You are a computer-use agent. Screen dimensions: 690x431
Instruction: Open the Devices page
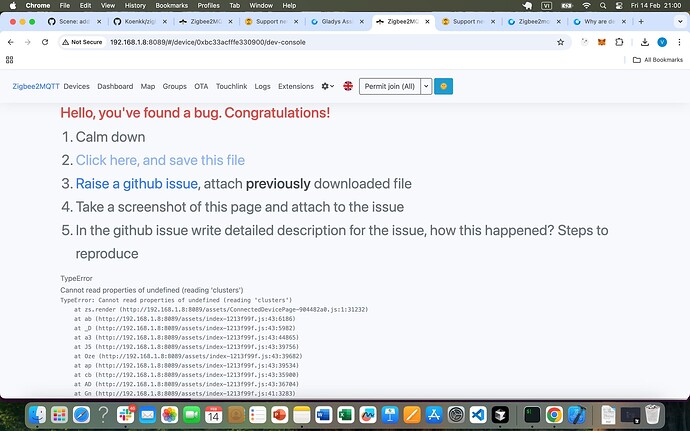77,87
